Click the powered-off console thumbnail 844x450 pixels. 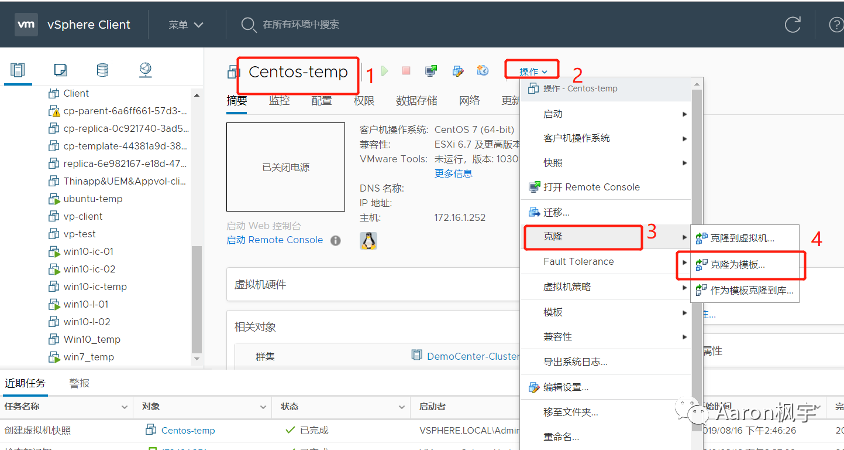(x=285, y=167)
